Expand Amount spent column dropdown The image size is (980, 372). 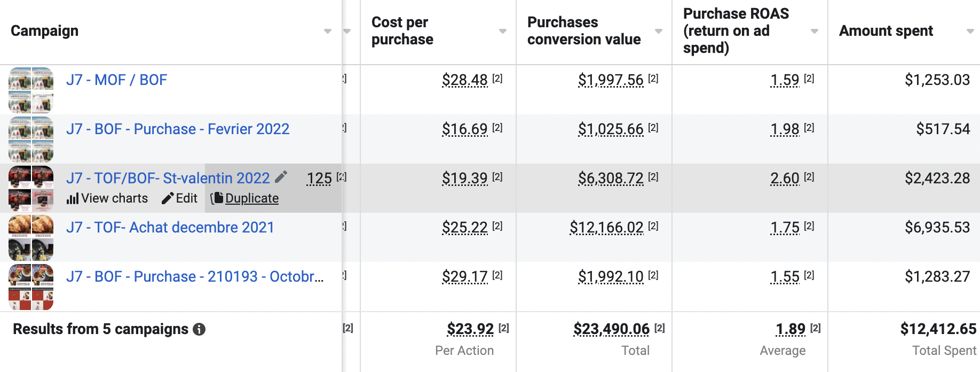[x=970, y=32]
